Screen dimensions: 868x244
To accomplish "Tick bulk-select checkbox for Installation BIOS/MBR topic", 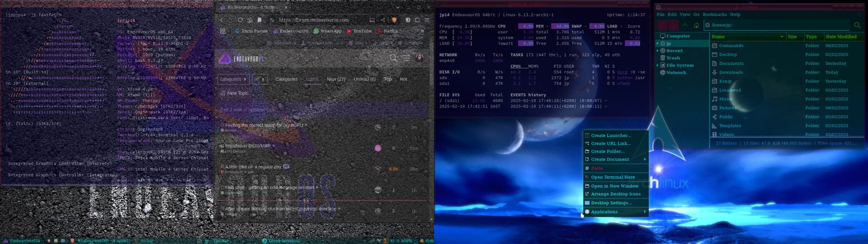I will (222, 145).
